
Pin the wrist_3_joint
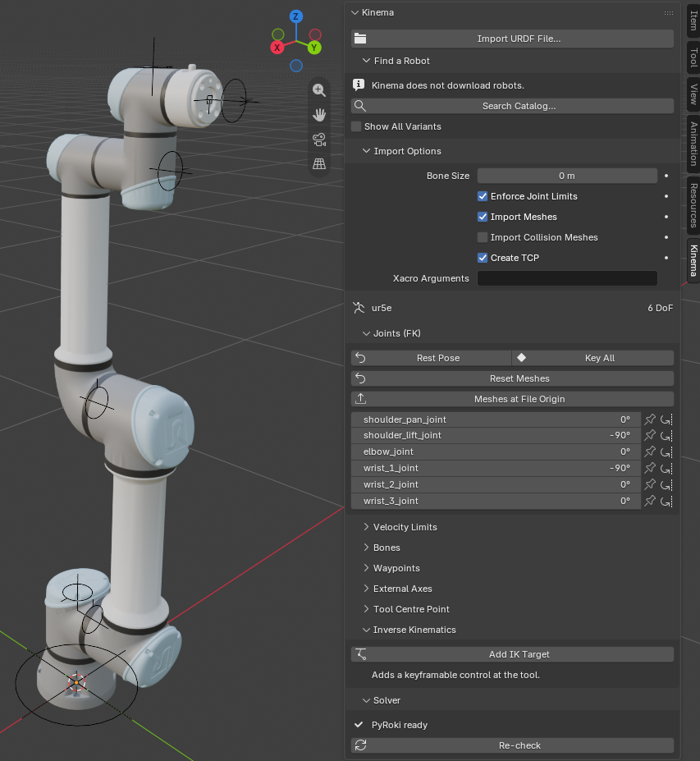point(650,501)
